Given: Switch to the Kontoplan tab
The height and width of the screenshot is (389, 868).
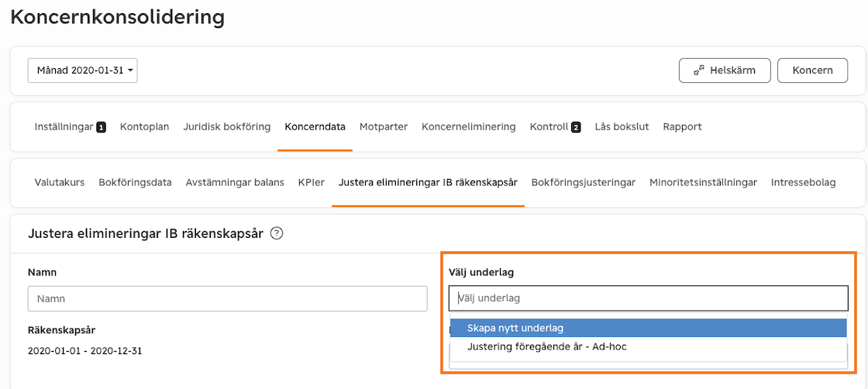Looking at the screenshot, I should click(144, 127).
